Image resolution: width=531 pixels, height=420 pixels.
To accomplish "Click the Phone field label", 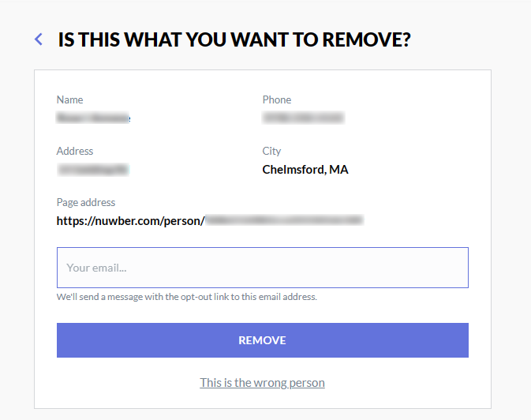I will pos(277,99).
